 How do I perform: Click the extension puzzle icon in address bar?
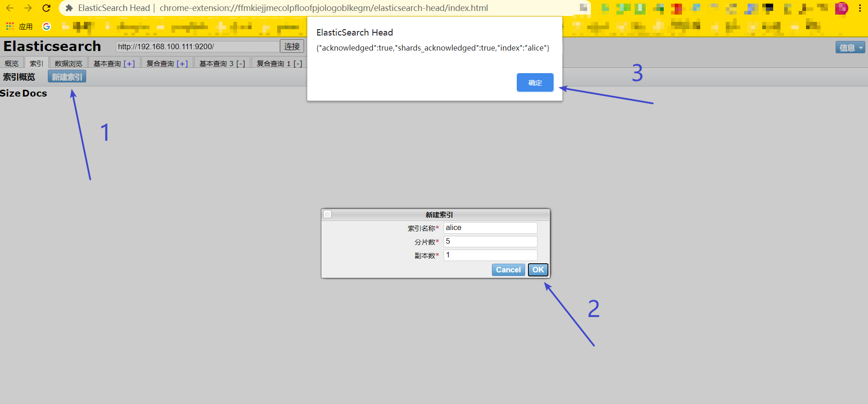pyautogui.click(x=69, y=8)
